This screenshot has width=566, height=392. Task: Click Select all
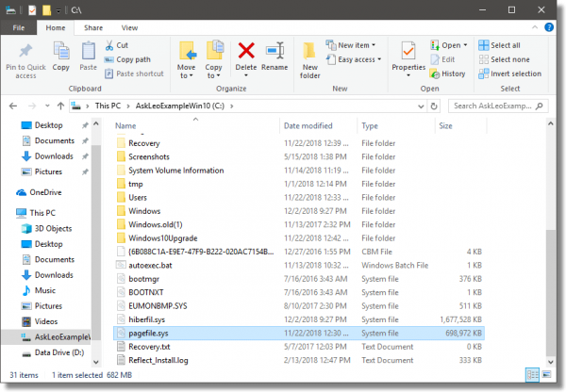[499, 45]
